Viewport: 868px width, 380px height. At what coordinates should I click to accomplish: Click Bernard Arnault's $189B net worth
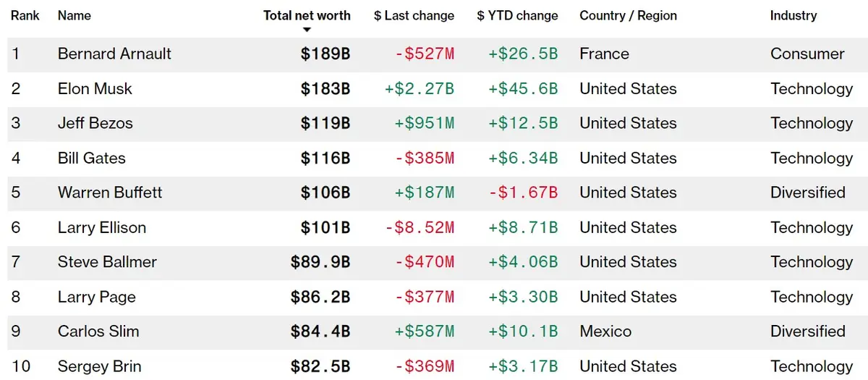click(x=325, y=54)
